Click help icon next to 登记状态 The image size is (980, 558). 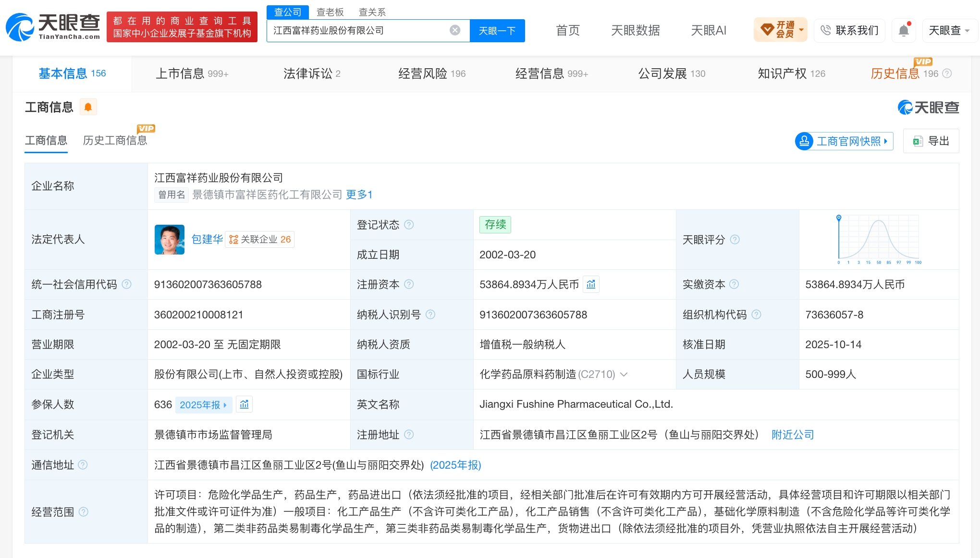pos(409,225)
